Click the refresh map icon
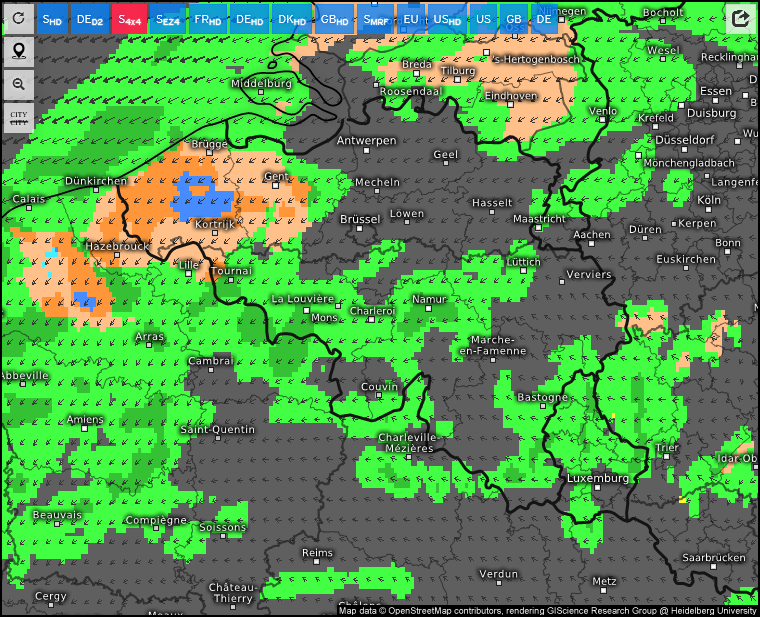The height and width of the screenshot is (617, 760). tap(19, 18)
